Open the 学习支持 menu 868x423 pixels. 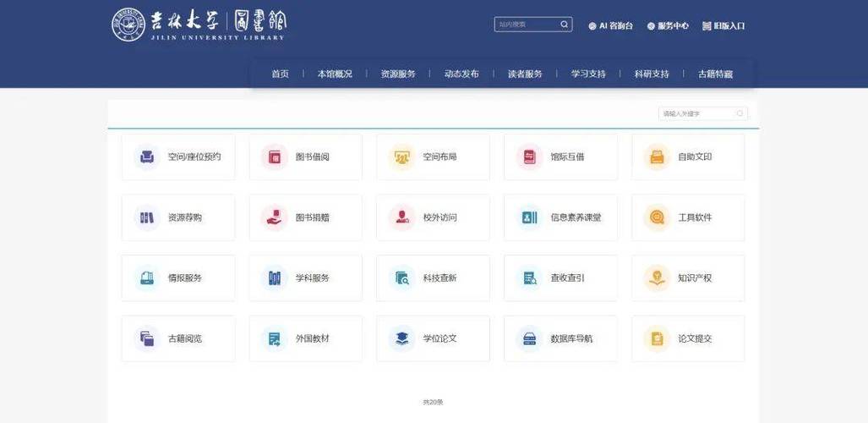pos(588,74)
